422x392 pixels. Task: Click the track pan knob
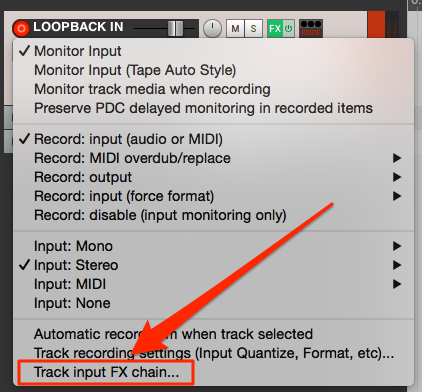tap(212, 28)
